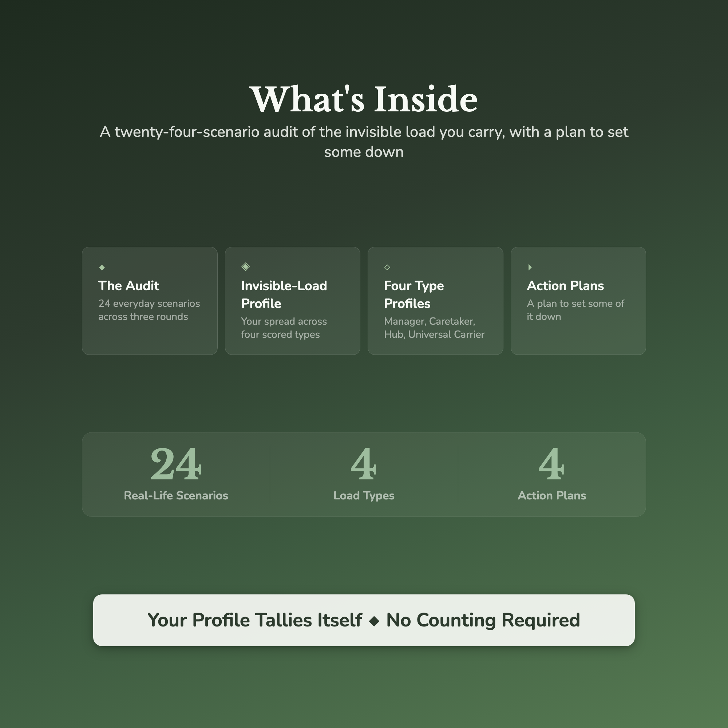
Task: Click the triangle arrow icon above Action Plans
Action: coord(530,267)
